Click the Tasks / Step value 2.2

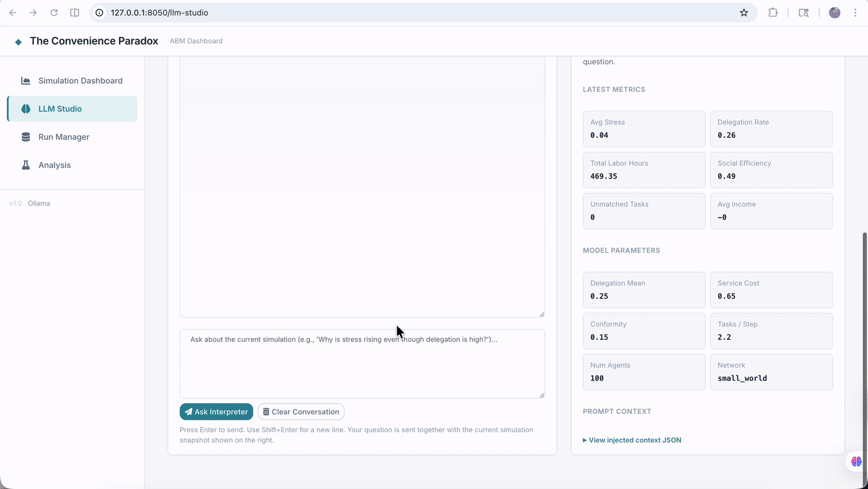tap(724, 337)
